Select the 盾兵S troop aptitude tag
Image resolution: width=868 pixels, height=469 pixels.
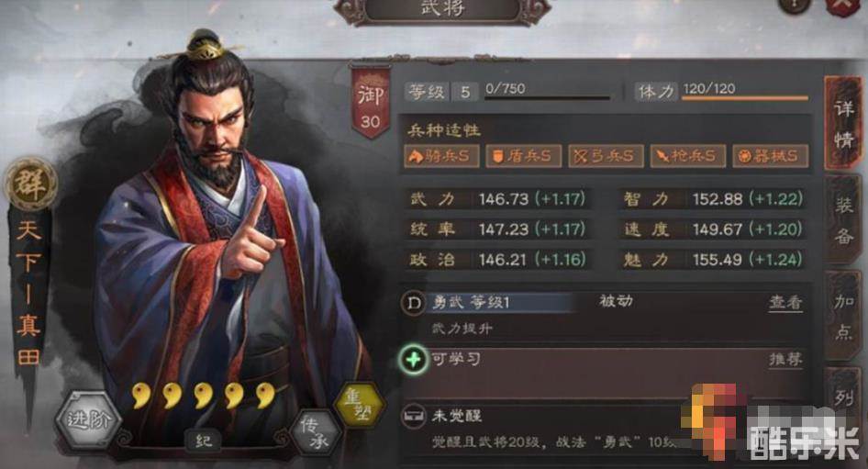pyautogui.click(x=523, y=156)
